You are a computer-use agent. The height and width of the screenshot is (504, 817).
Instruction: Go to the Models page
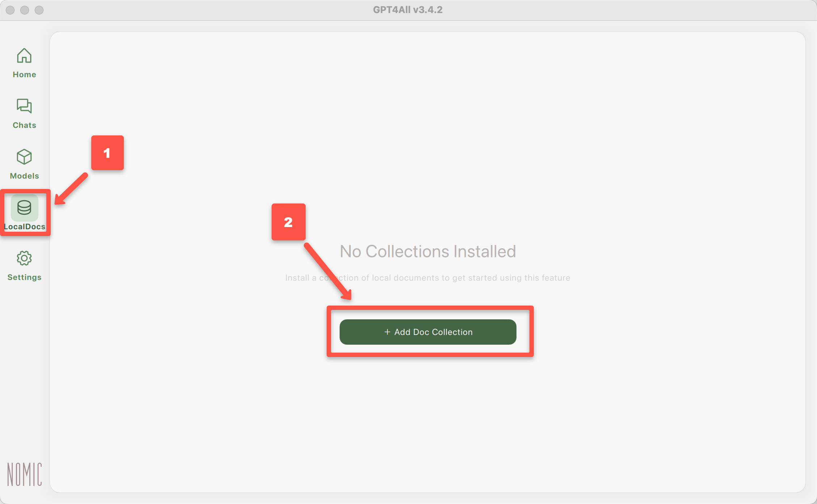(x=24, y=164)
